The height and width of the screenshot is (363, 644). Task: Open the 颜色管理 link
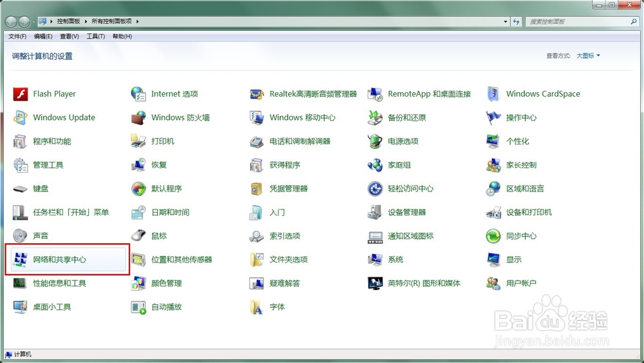click(166, 283)
